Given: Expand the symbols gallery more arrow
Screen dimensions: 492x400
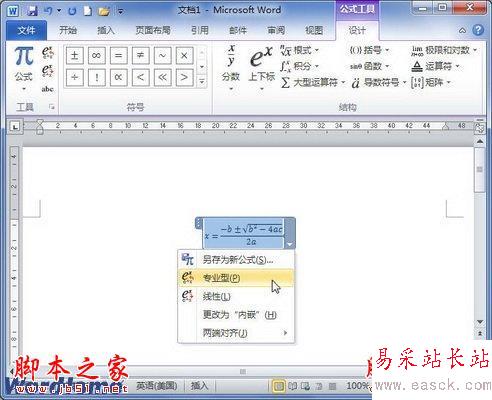Looking at the screenshot, I should click(x=202, y=81).
